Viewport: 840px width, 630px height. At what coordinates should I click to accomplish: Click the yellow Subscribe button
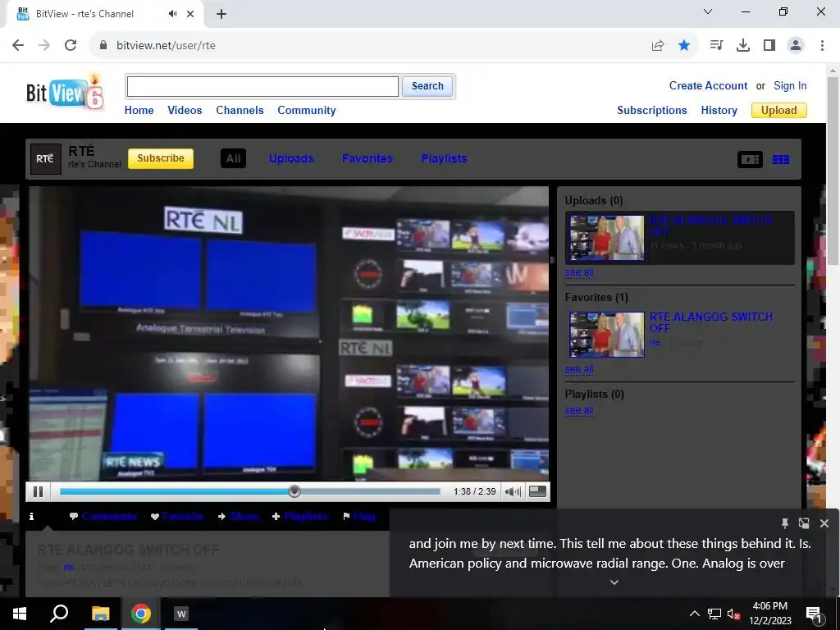(x=161, y=158)
